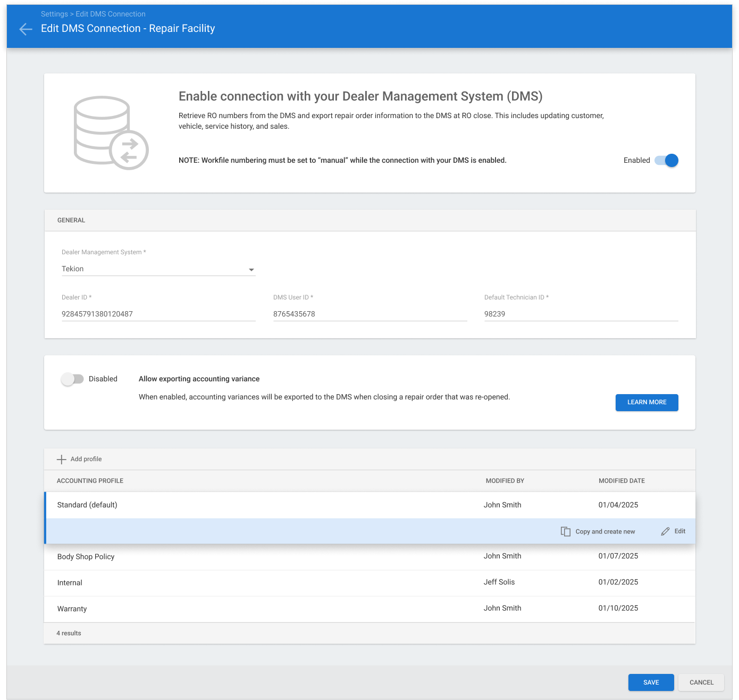The width and height of the screenshot is (739, 700).
Task: Click date 01/04/2025 for Standard profile
Action: (x=618, y=505)
